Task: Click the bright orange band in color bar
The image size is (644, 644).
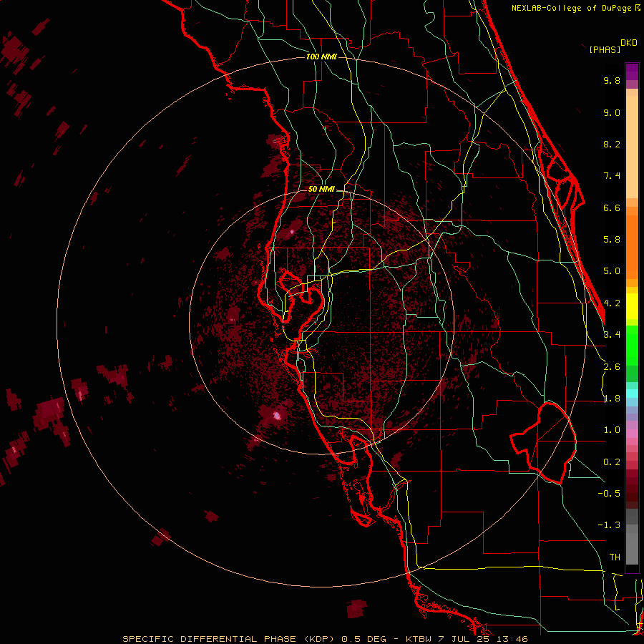Action: point(632,246)
